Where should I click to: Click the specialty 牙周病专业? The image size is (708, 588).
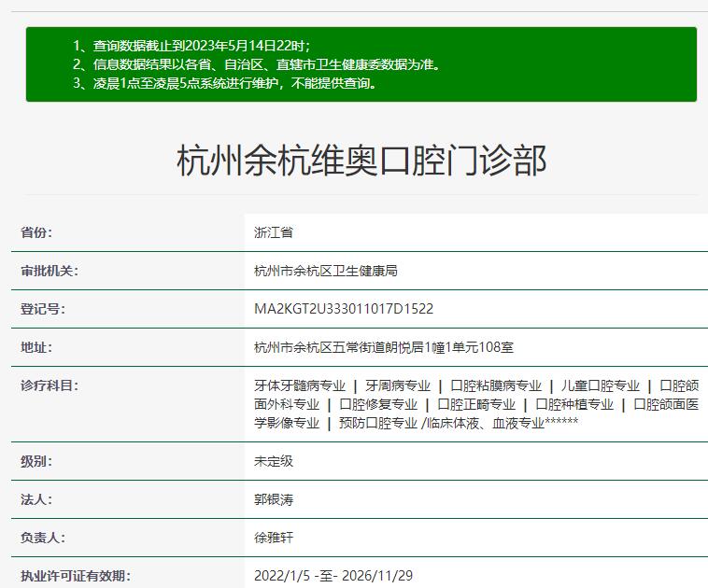click(x=398, y=385)
